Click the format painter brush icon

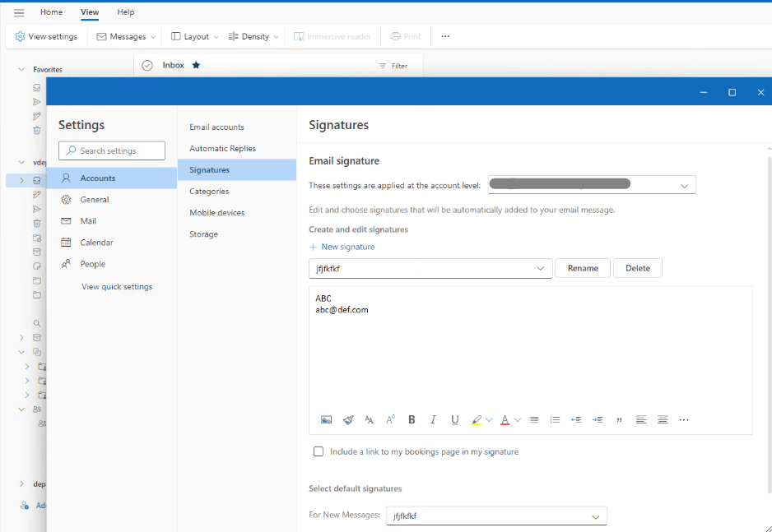pos(348,420)
